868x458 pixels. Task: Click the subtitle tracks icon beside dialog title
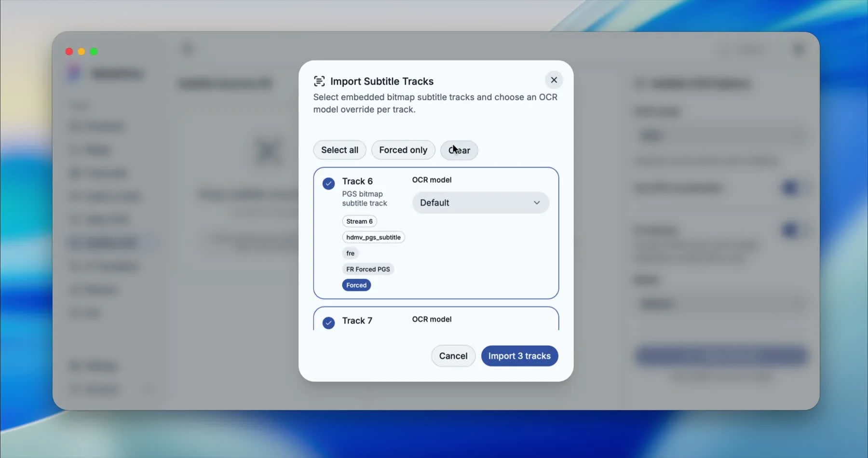[x=319, y=81]
